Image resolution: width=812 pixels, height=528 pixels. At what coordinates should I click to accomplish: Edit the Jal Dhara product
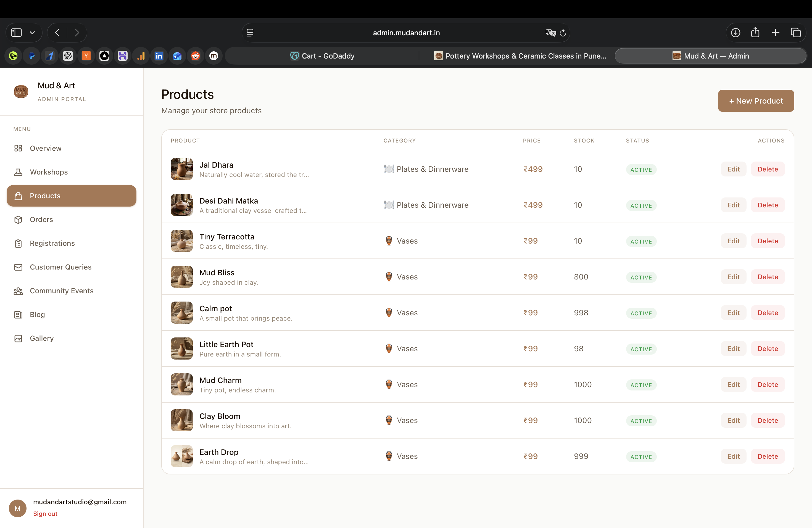[733, 169]
